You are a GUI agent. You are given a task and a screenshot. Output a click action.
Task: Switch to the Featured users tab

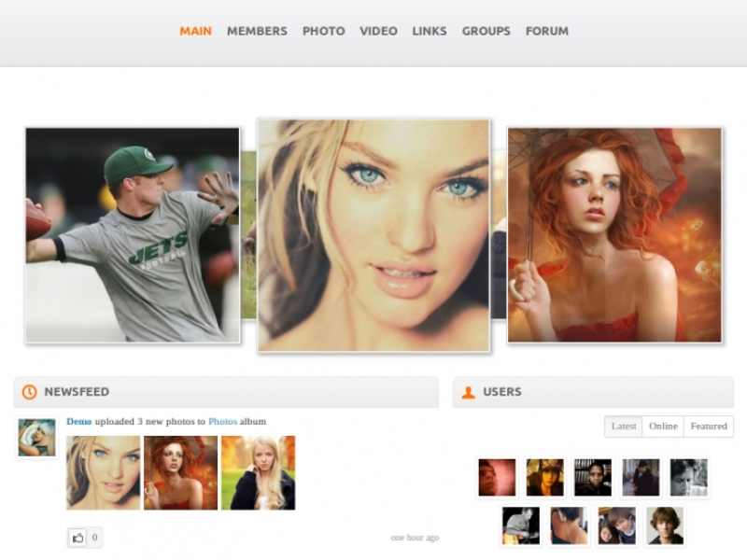click(708, 427)
